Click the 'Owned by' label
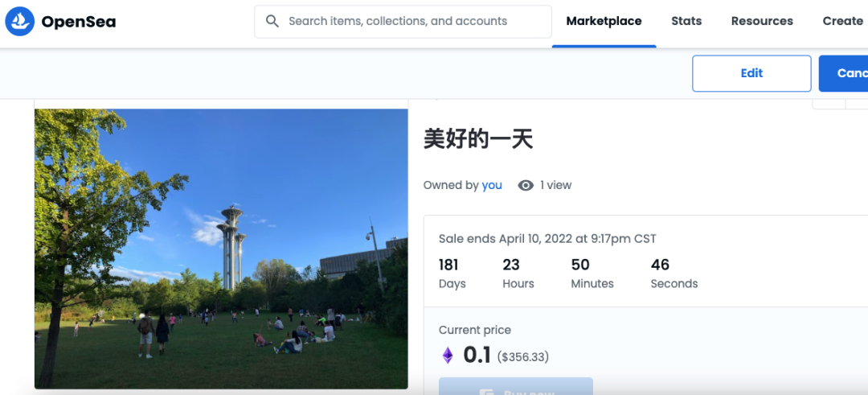This screenshot has width=868, height=395. (x=451, y=185)
